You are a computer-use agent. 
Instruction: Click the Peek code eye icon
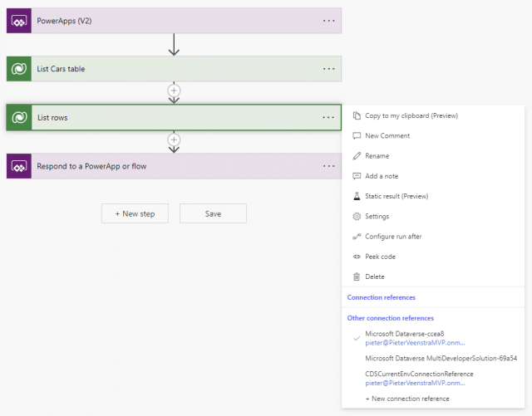357,257
